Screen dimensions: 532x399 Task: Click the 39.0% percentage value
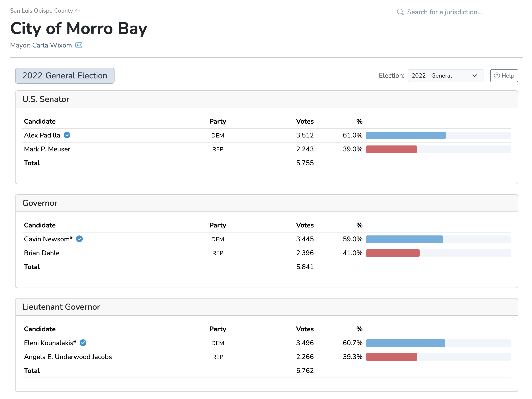coord(353,149)
